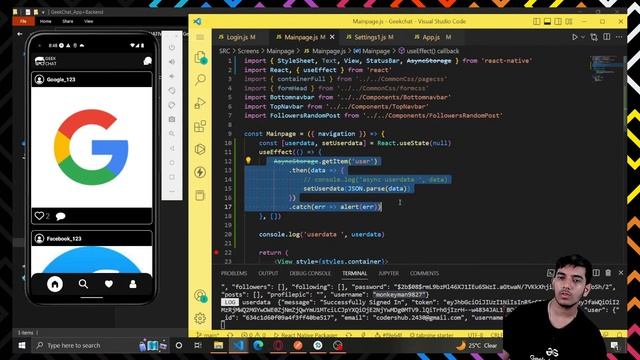Take an emulator screenshot with camera icon
The width and height of the screenshot is (640, 360).
pyautogui.click(x=172, y=119)
